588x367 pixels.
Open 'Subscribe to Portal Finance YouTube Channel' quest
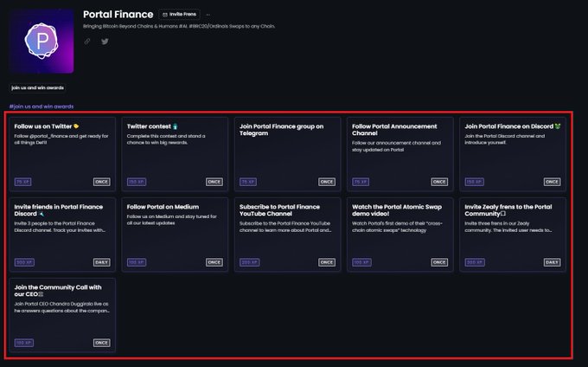[x=288, y=235]
